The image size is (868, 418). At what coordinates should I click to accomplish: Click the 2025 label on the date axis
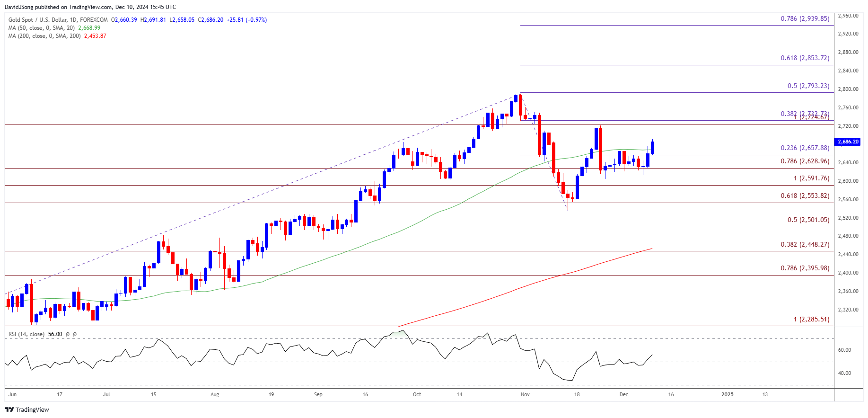(x=727, y=394)
